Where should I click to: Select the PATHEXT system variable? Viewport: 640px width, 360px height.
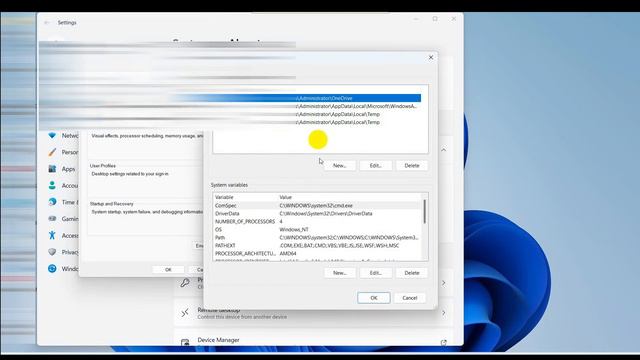(x=318, y=246)
